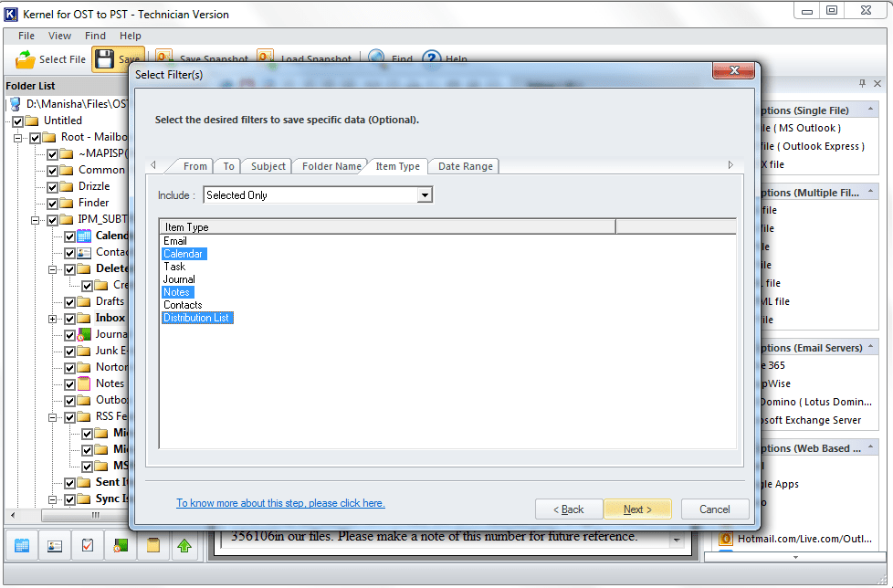Click the Inbox folder icon in the tree
The height and width of the screenshot is (588, 893).
pos(84,318)
